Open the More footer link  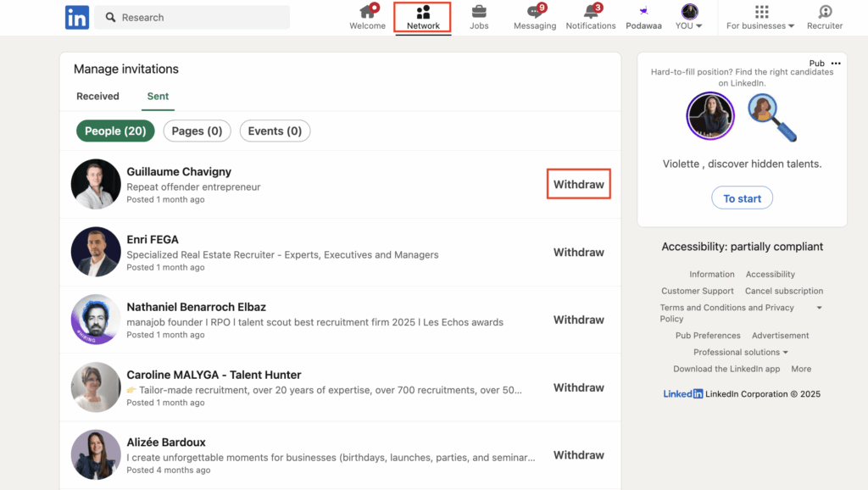801,369
